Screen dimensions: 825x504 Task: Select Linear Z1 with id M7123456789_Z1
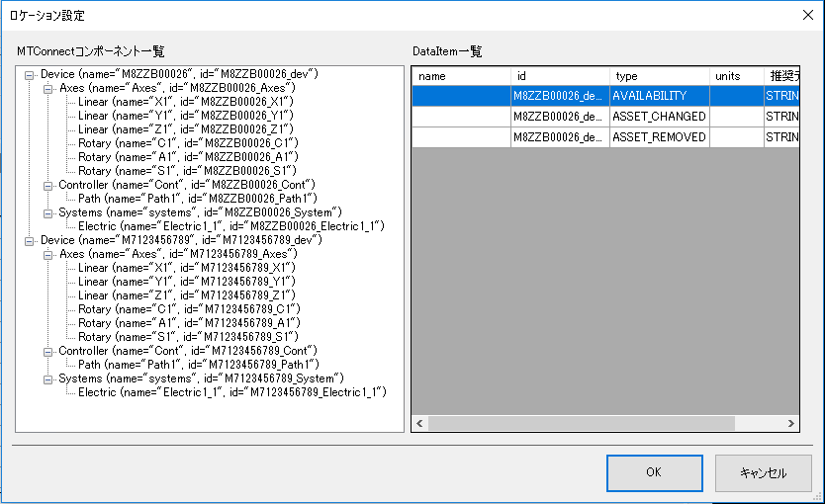(187, 295)
